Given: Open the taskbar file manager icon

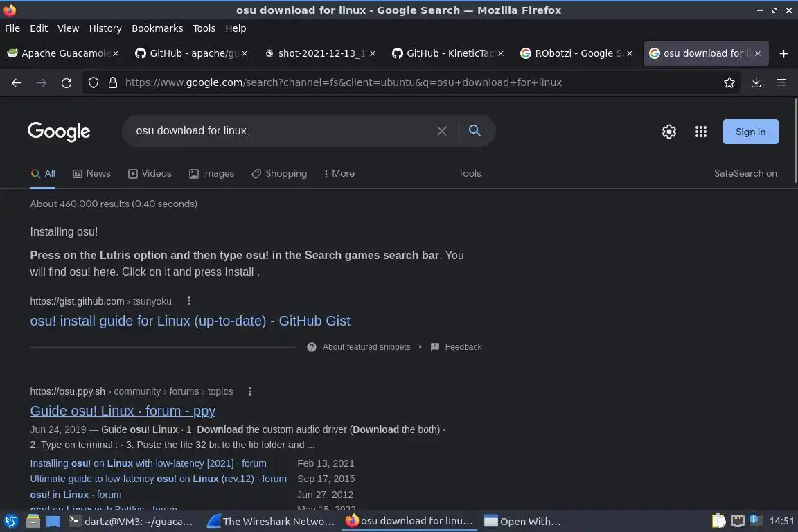Looking at the screenshot, I should [x=33, y=521].
